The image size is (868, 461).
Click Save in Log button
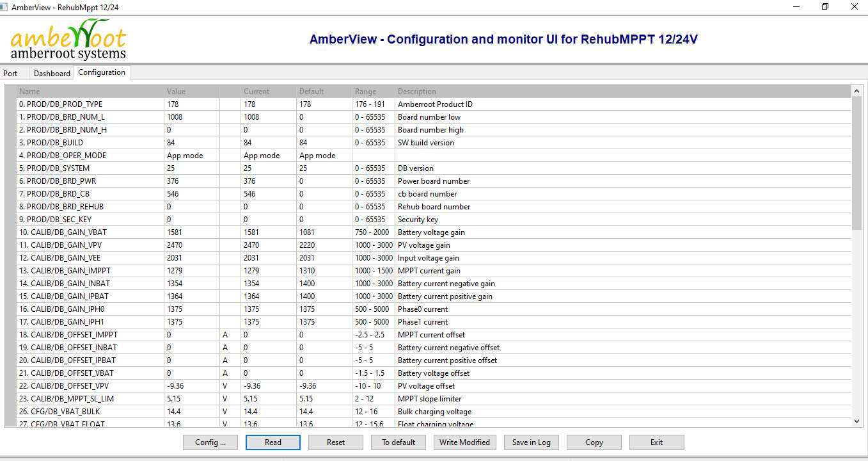pyautogui.click(x=532, y=442)
